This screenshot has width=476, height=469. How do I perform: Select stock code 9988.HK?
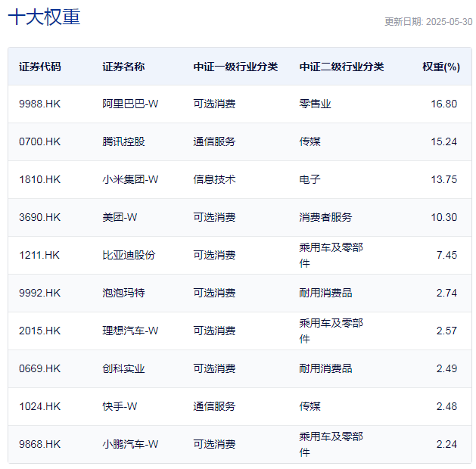40,104
